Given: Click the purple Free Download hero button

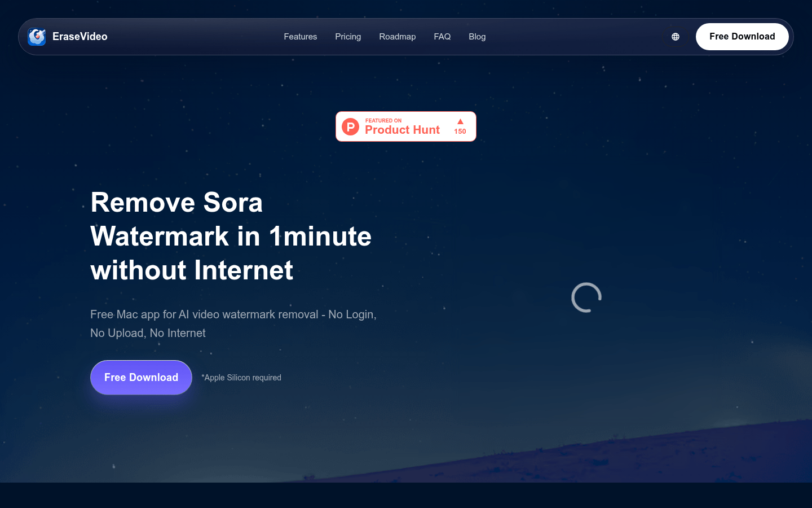Looking at the screenshot, I should pyautogui.click(x=141, y=378).
